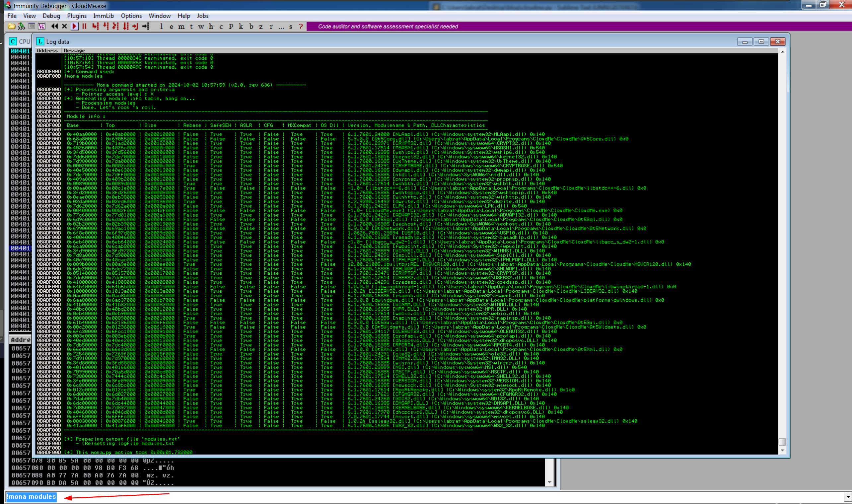This screenshot has height=504, width=852.
Task: Expand the command bar history dropdown
Action: click(848, 496)
